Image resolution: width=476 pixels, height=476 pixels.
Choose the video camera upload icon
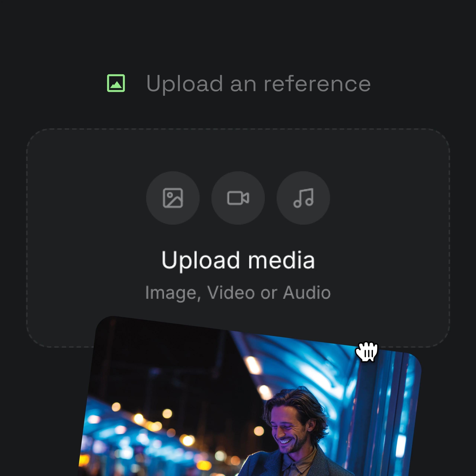(238, 198)
